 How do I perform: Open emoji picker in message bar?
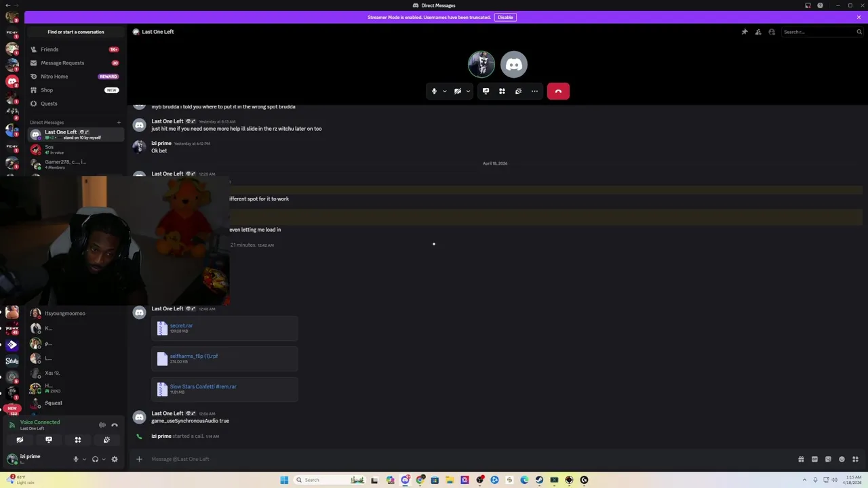(842, 459)
